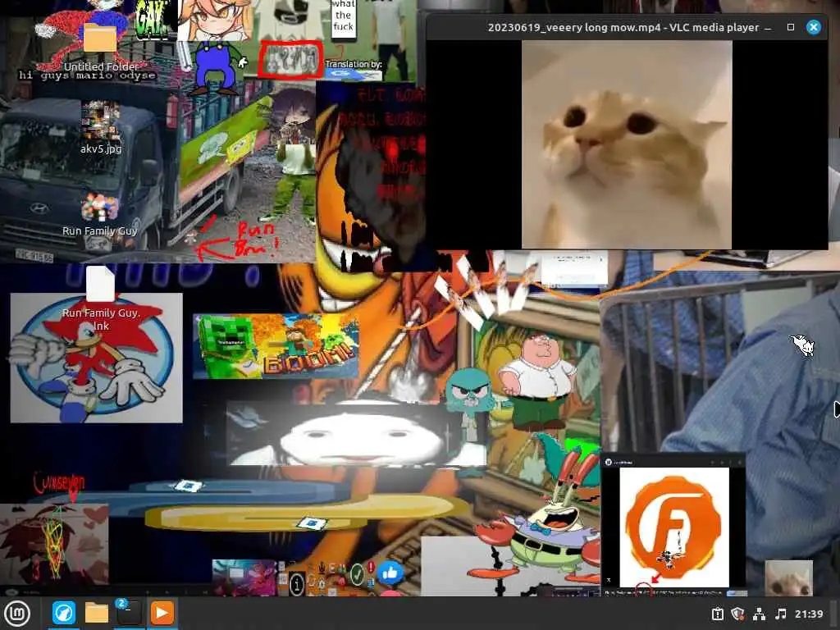Open the update manager tray icon
The image size is (840, 630).
pyautogui.click(x=718, y=614)
